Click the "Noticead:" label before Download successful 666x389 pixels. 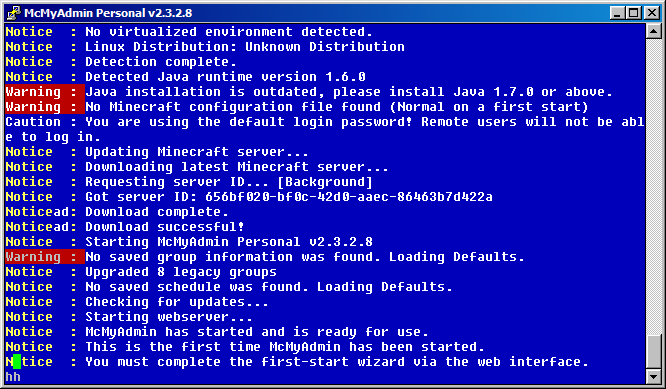pyautogui.click(x=41, y=227)
